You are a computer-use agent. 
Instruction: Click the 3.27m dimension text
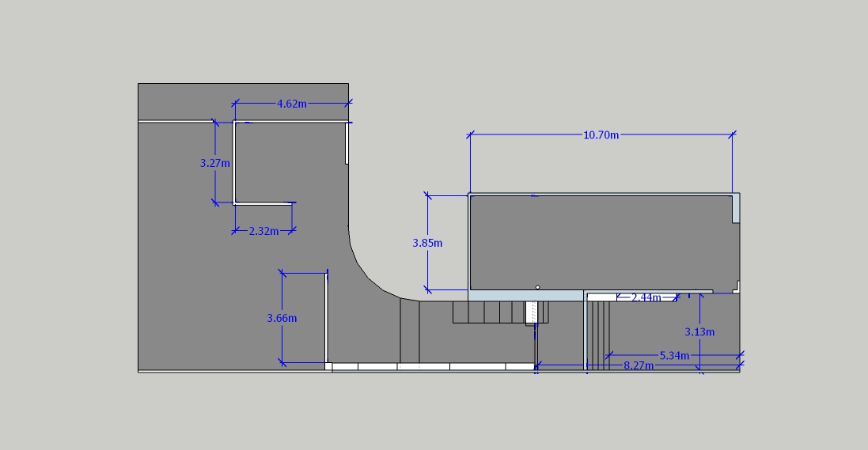click(214, 163)
